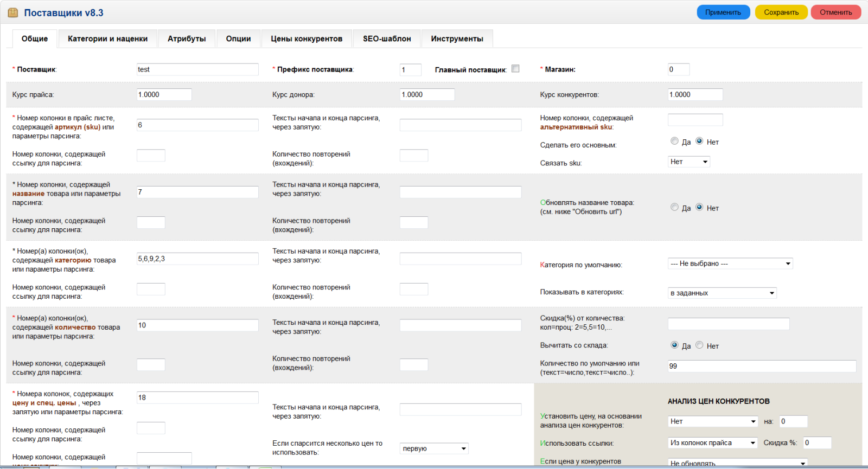Click sku parsing link column field
Image resolution: width=868 pixels, height=469 pixels.
(151, 156)
